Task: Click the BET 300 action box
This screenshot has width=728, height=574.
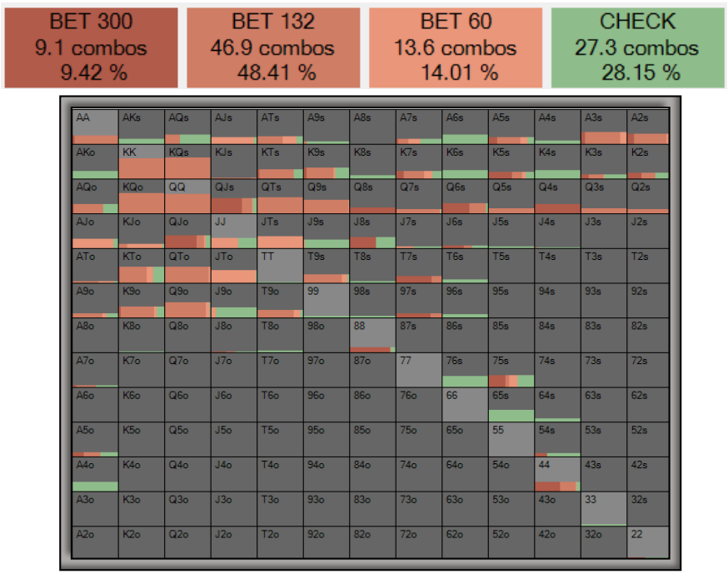Action: pos(92,47)
